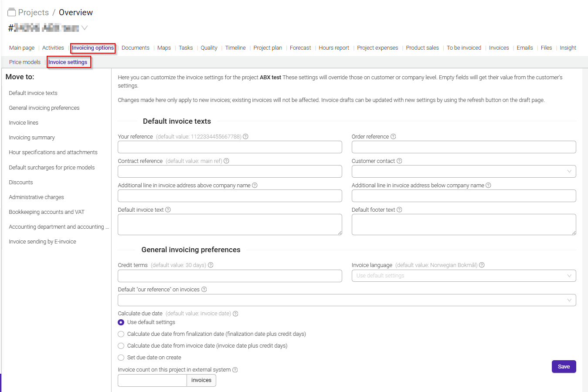Click the Save button
This screenshot has height=392, width=588.
coord(564,367)
